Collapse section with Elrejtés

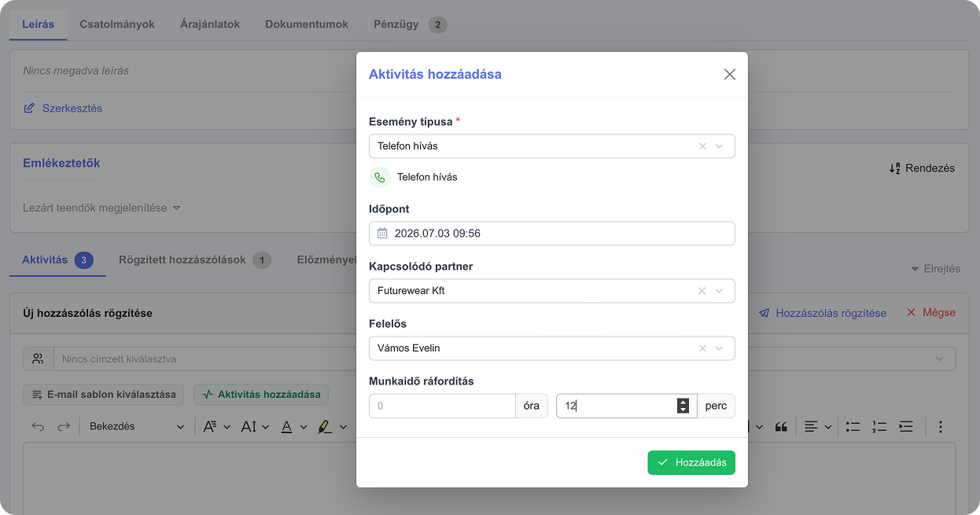tap(936, 269)
